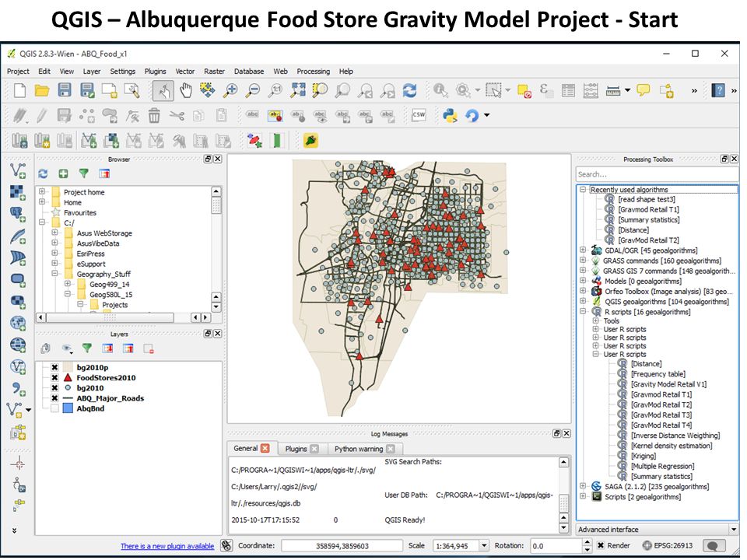The height and width of the screenshot is (560, 747).
Task: Click 'There is a new plugin available' link
Action: [167, 546]
